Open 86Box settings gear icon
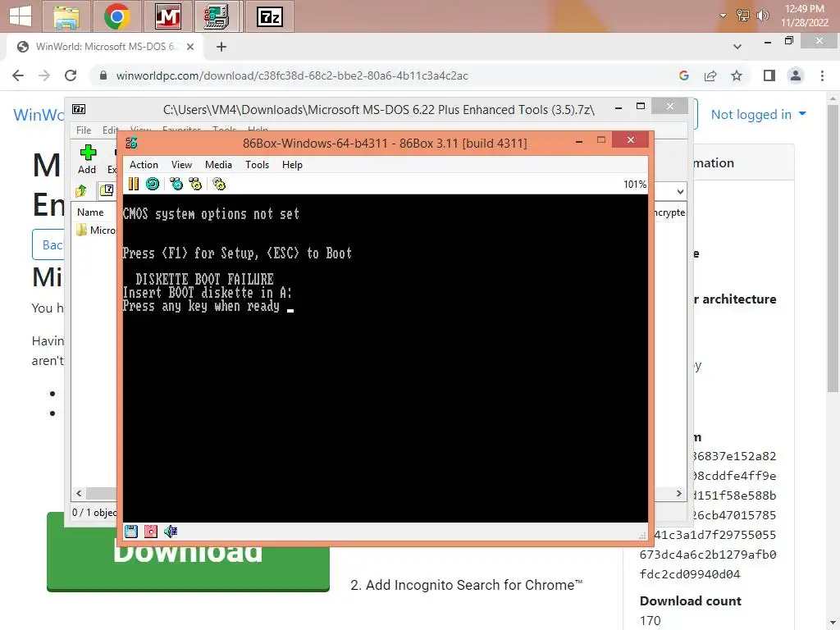840x630 pixels. [219, 185]
